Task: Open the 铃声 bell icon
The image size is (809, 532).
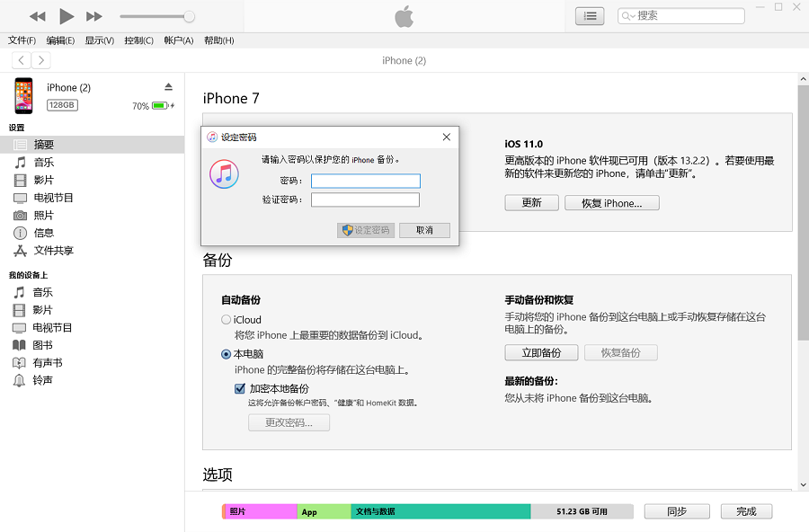Action: coord(19,381)
